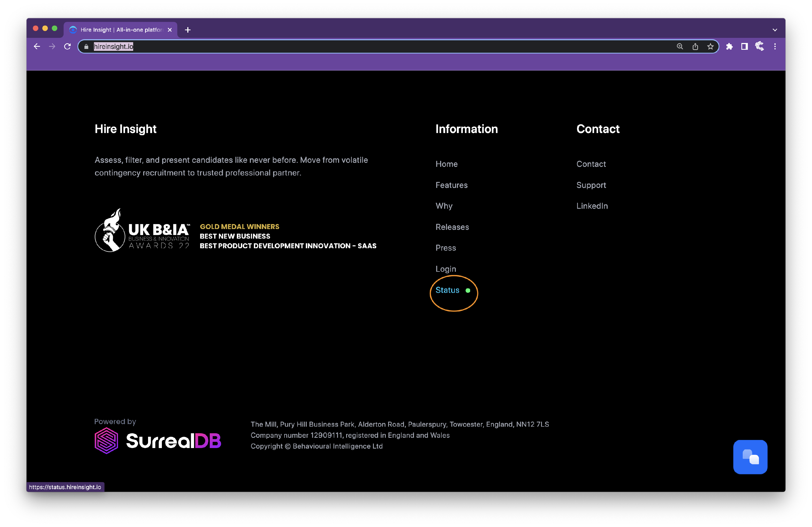Open the blue chat widget
The height and width of the screenshot is (527, 812).
click(x=750, y=457)
